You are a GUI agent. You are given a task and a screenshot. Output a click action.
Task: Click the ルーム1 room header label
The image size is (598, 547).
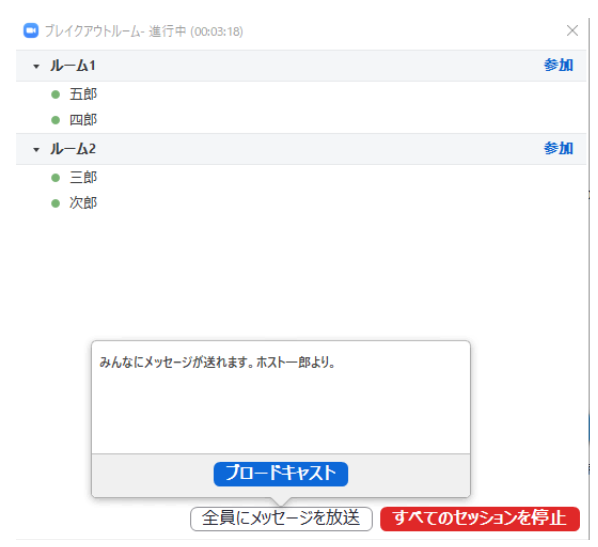coord(73,66)
